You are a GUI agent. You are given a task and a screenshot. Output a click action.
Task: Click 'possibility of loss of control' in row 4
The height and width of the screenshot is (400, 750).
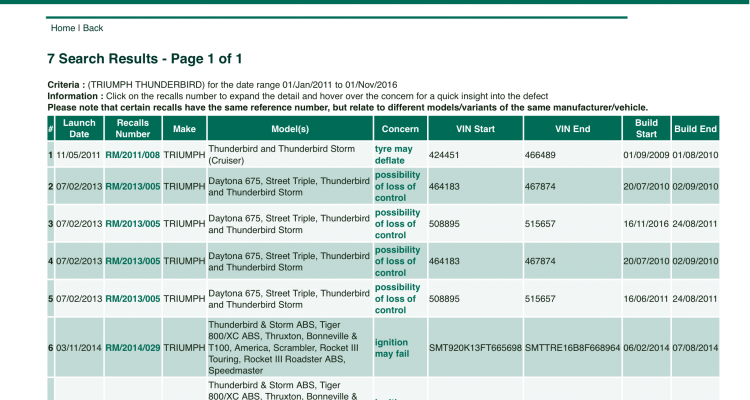[397, 261]
